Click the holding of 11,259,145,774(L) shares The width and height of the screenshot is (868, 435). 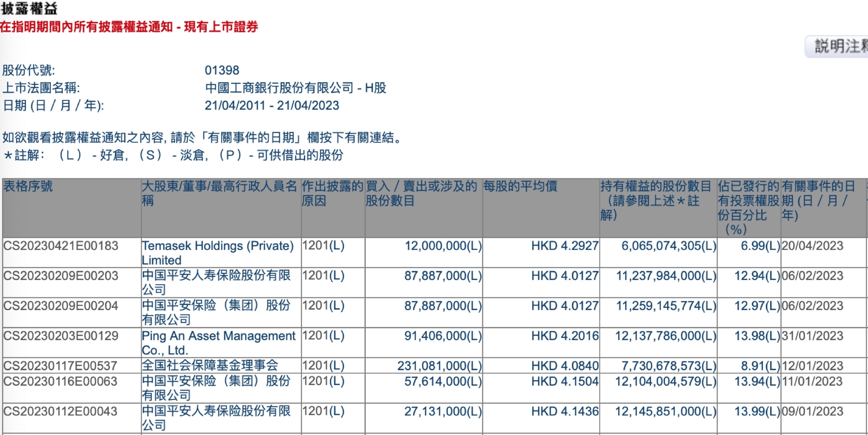(666, 306)
